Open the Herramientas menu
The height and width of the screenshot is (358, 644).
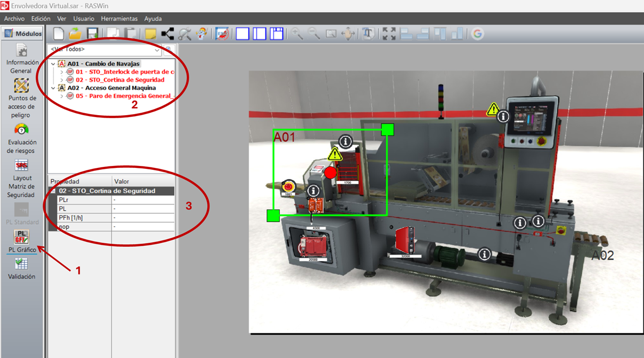click(119, 19)
